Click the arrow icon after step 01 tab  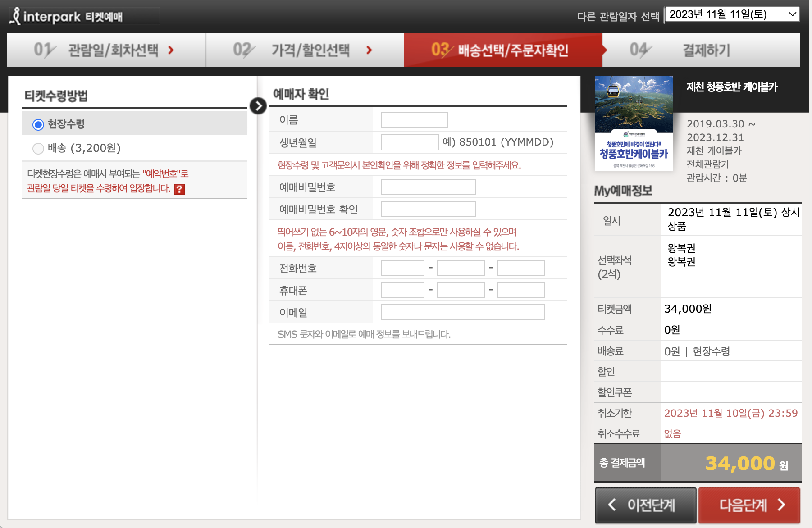(171, 50)
